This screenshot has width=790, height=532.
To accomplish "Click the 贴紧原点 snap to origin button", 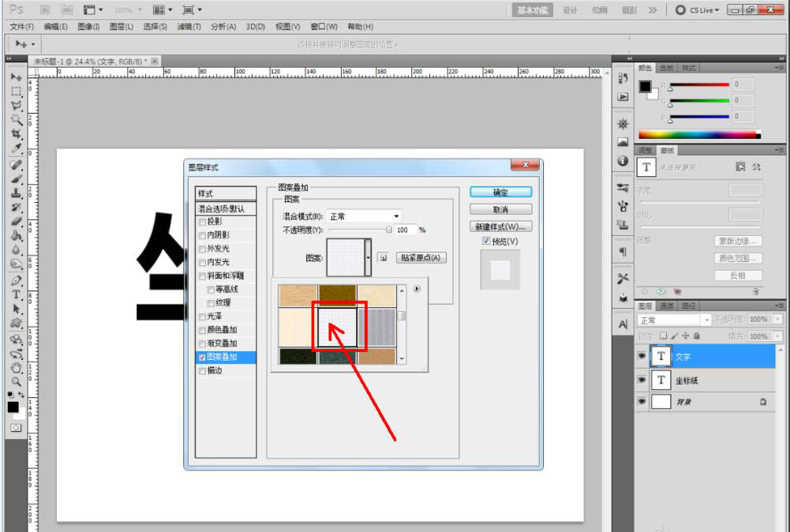I will coord(421,257).
